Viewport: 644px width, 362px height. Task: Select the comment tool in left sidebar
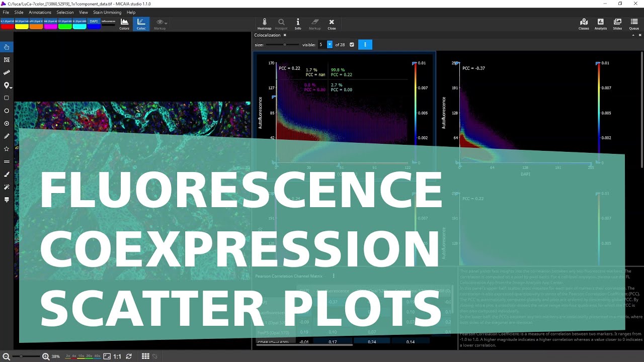pyautogui.click(x=7, y=200)
